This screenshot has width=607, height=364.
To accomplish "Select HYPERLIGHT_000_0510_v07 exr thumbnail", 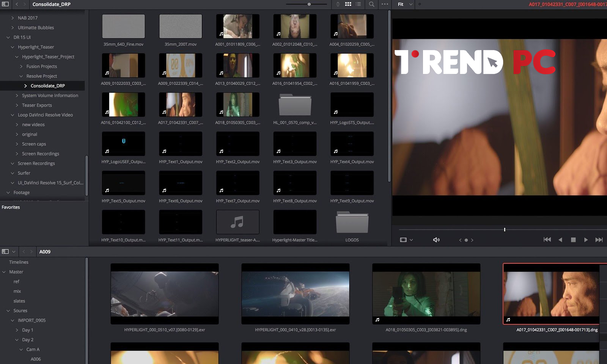I will (x=165, y=294).
